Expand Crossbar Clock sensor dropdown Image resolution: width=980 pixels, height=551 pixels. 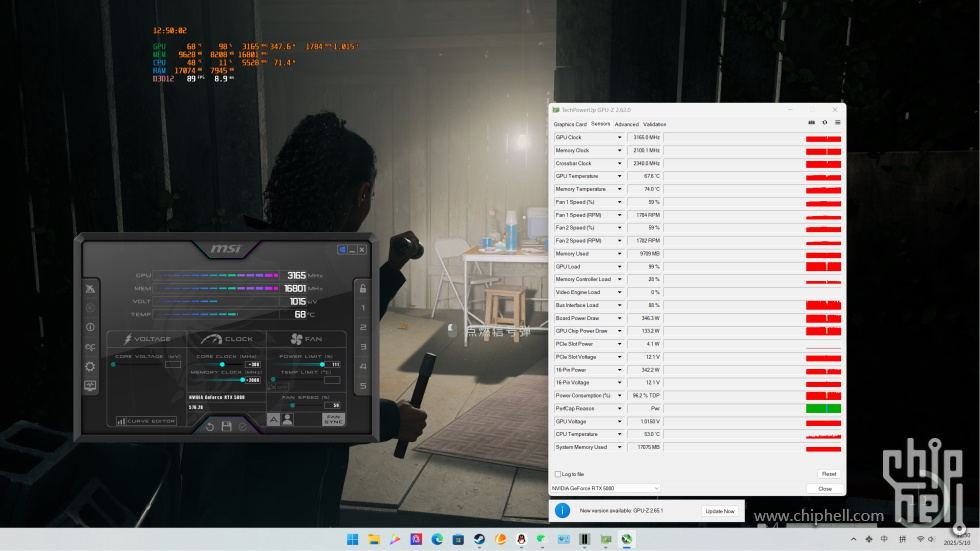(x=619, y=164)
